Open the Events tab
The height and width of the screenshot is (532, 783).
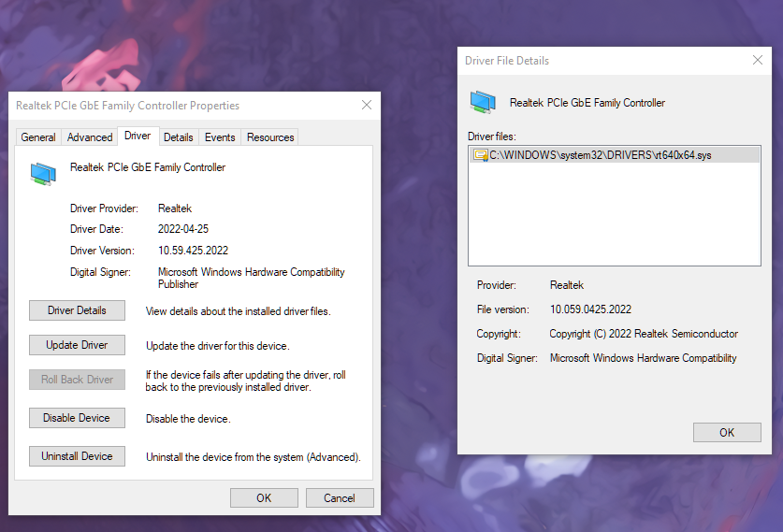[x=220, y=137]
